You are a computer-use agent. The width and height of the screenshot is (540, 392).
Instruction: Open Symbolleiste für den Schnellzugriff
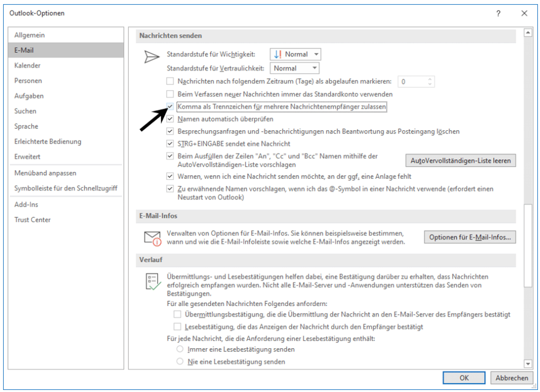pos(65,188)
